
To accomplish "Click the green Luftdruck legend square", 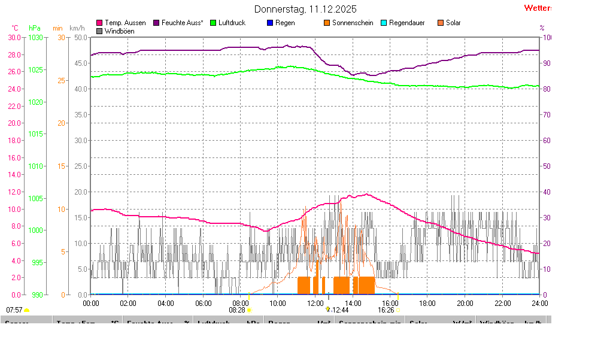I will (213, 23).
